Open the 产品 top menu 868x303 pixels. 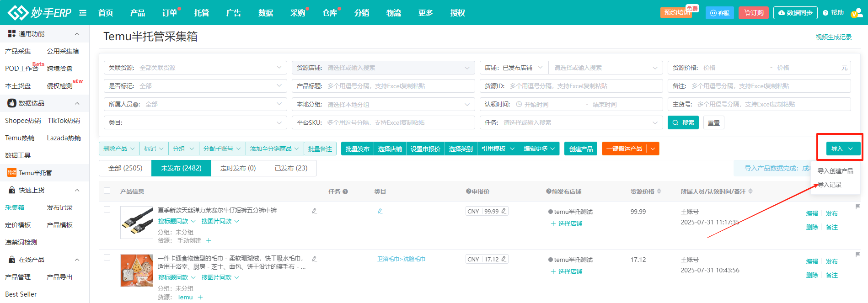click(137, 13)
